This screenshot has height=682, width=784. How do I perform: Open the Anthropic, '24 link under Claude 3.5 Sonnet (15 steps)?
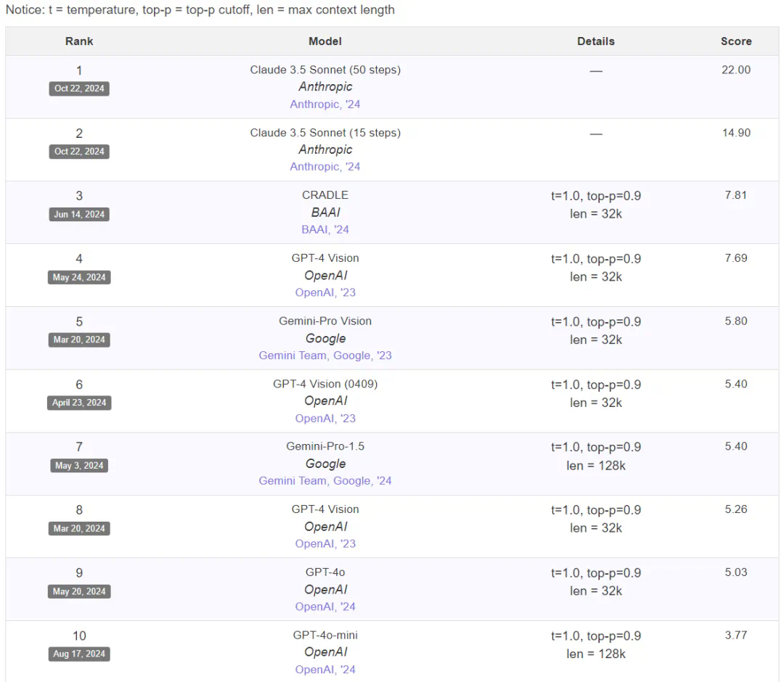pos(325,166)
